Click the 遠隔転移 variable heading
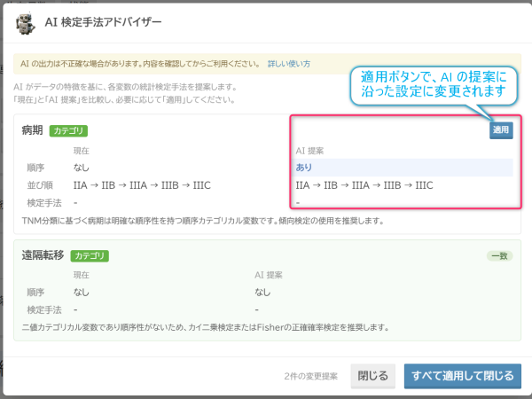Image resolution: width=532 pixels, height=399 pixels. 43,255
